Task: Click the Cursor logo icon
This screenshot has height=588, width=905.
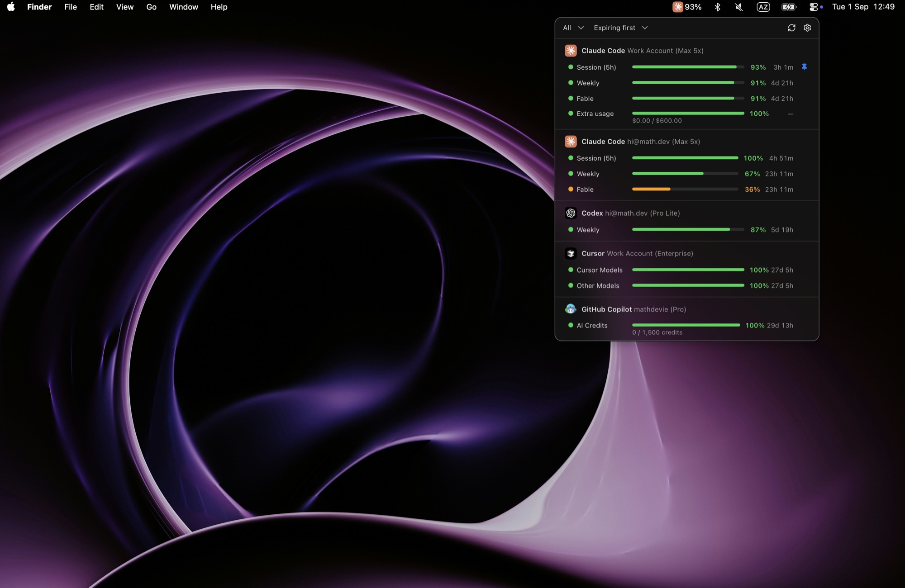Action: click(x=571, y=253)
